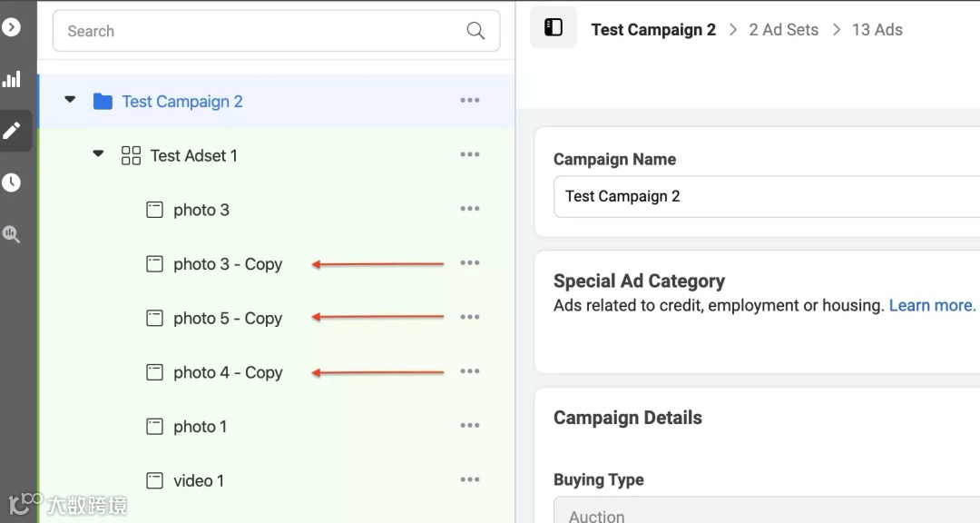The image size is (980, 523).
Task: Open the clock history icon in sidebar
Action: tap(12, 183)
